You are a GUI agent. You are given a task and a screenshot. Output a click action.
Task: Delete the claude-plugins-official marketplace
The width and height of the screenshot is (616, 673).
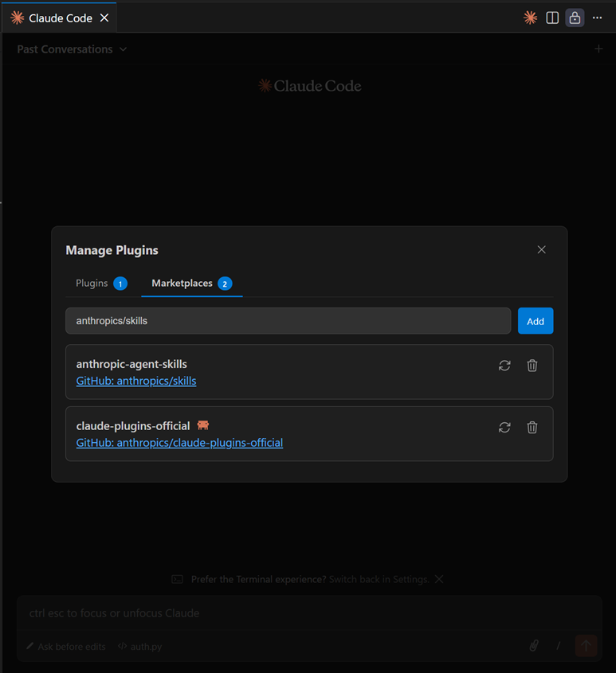[x=532, y=428]
